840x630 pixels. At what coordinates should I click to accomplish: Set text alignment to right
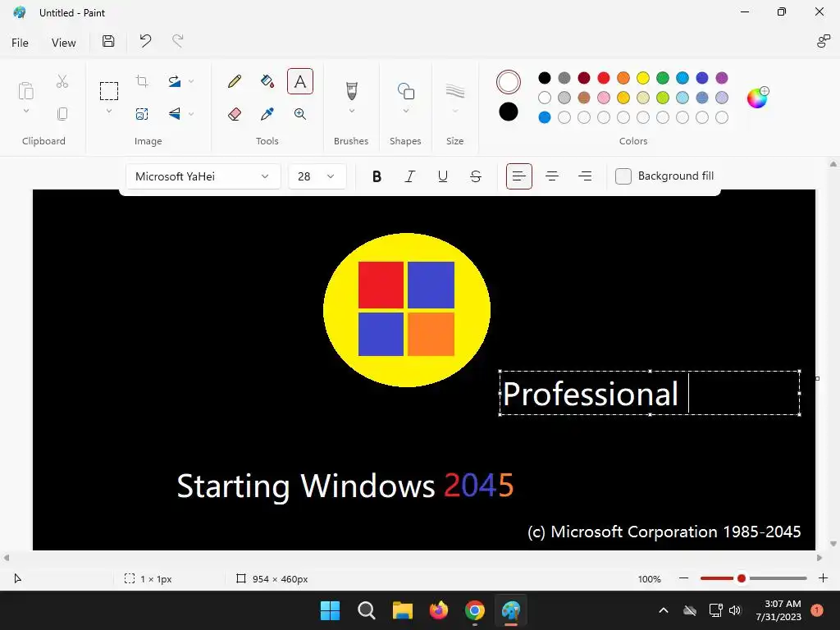tap(585, 176)
